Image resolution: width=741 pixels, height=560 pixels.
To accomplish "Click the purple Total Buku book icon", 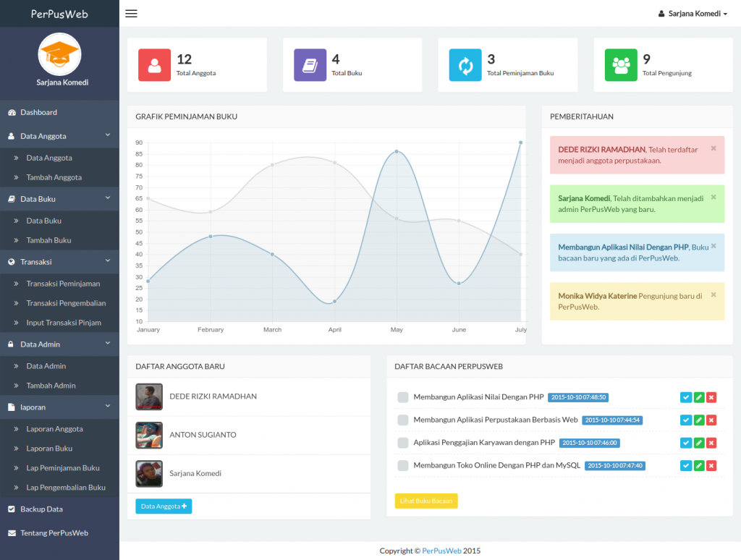I will coord(310,65).
